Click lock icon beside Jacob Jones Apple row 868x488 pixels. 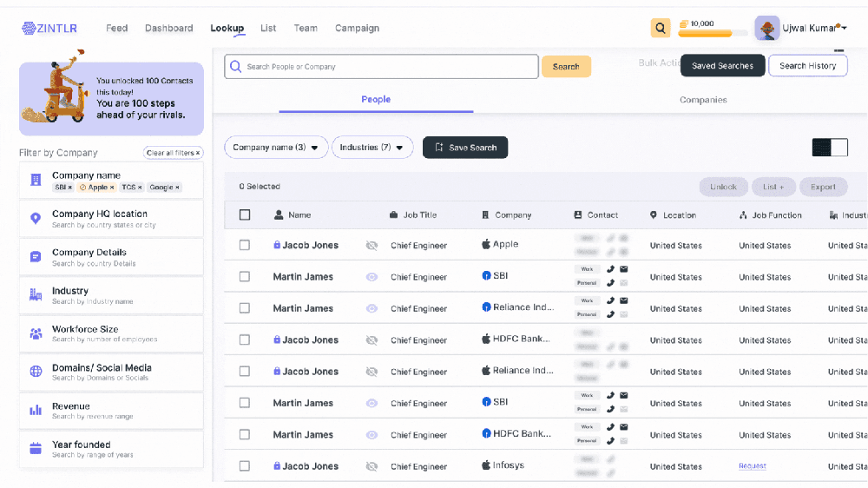[x=277, y=244]
